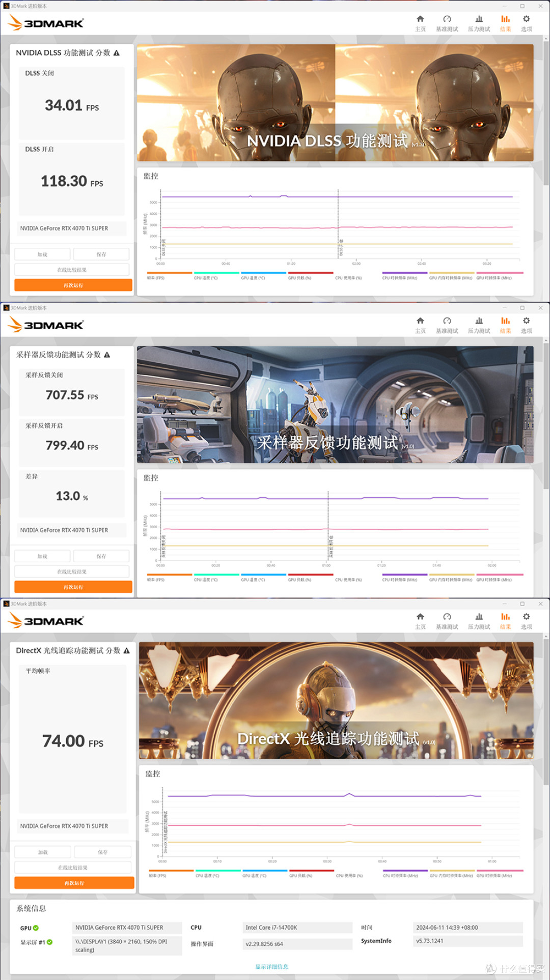The width and height of the screenshot is (550, 980).
Task: Toggle GPU 内存时钟频率 legend in 采样器反馈 chart
Action: tap(452, 578)
